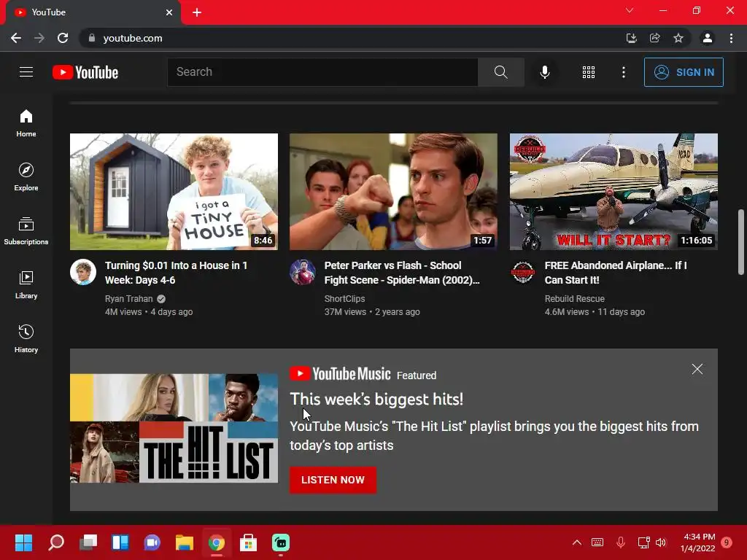The image size is (747, 560).
Task: Click 'This week's biggest hits!' heading
Action: [376, 399]
